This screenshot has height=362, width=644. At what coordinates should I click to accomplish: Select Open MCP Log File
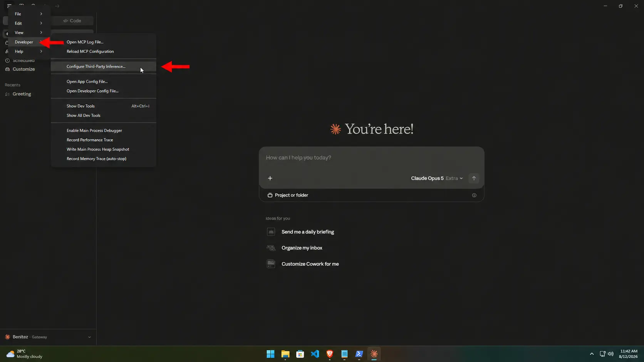tap(104, 42)
